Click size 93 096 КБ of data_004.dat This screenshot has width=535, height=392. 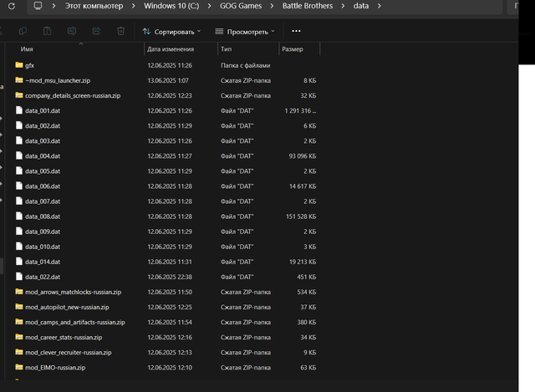point(303,156)
